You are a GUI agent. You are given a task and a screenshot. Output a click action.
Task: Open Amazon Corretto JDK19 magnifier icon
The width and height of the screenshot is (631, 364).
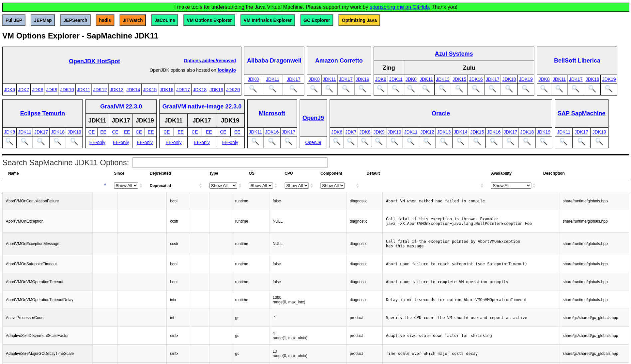(x=362, y=89)
